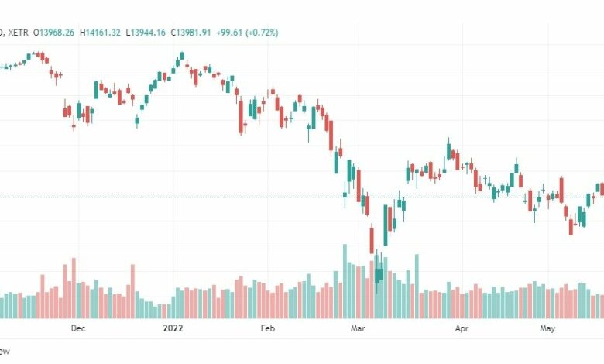This screenshot has width=604, height=364.
Task: Click the Apr label on time axis
Action: pyautogui.click(x=462, y=328)
